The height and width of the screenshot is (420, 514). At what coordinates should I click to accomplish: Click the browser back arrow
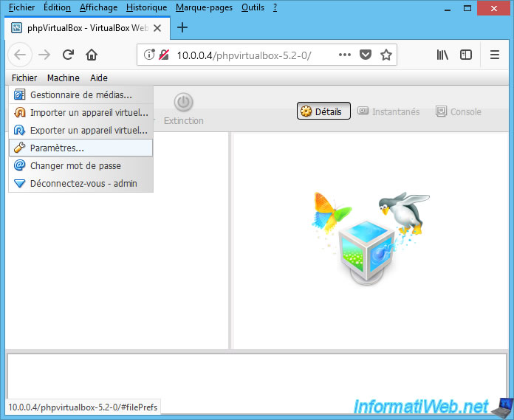(x=20, y=55)
